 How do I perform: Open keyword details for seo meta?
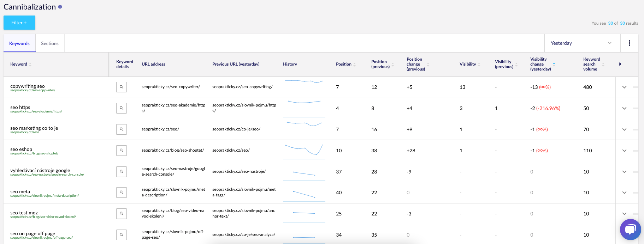122,193
